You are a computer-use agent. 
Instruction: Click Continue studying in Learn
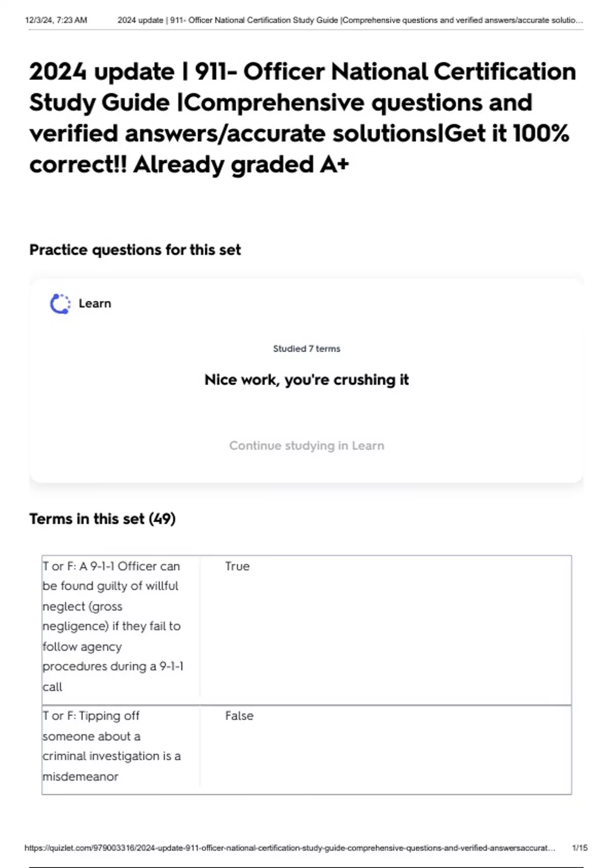(306, 445)
